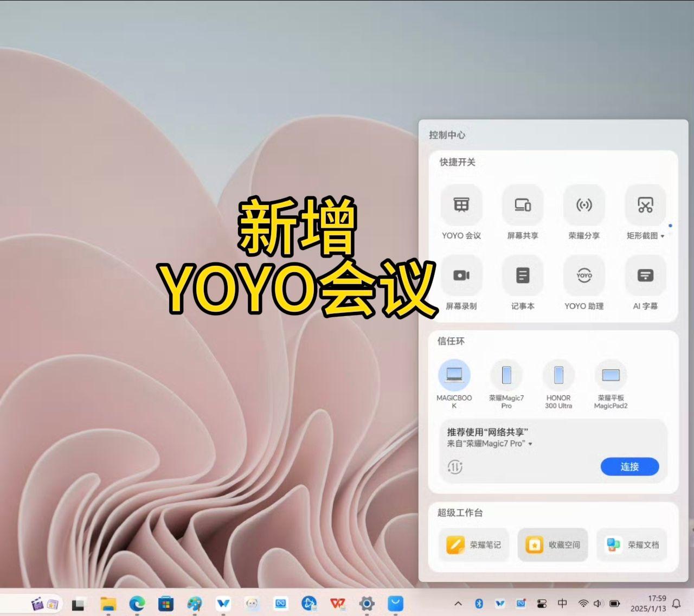Viewport: 694px width, 616px height.
Task: Open 荣耀笔记 in 超级工作台
Action: click(474, 544)
